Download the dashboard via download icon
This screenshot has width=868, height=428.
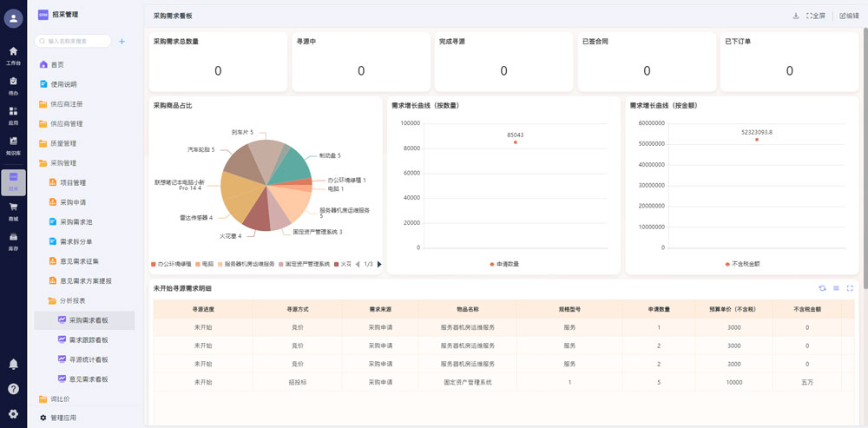[x=796, y=16]
